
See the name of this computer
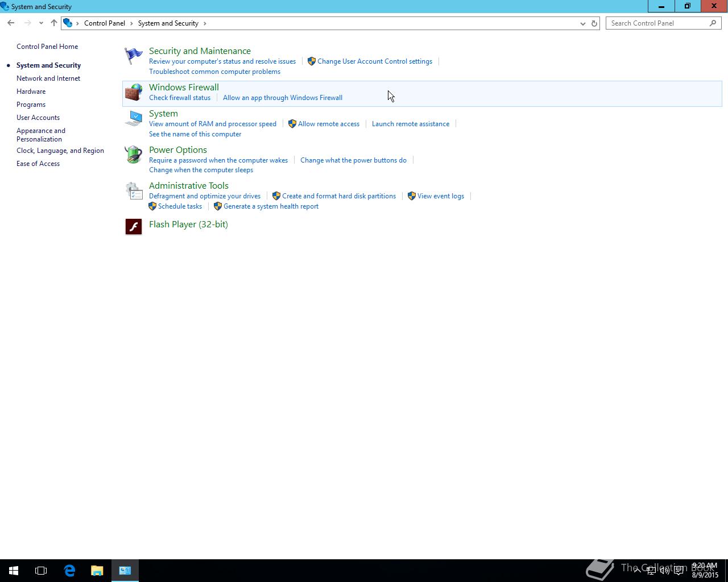tap(195, 134)
